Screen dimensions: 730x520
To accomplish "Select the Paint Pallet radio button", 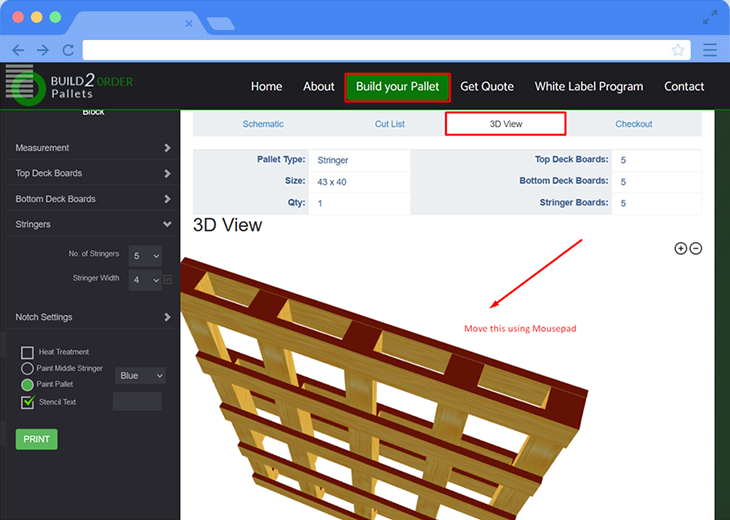I will click(x=27, y=385).
